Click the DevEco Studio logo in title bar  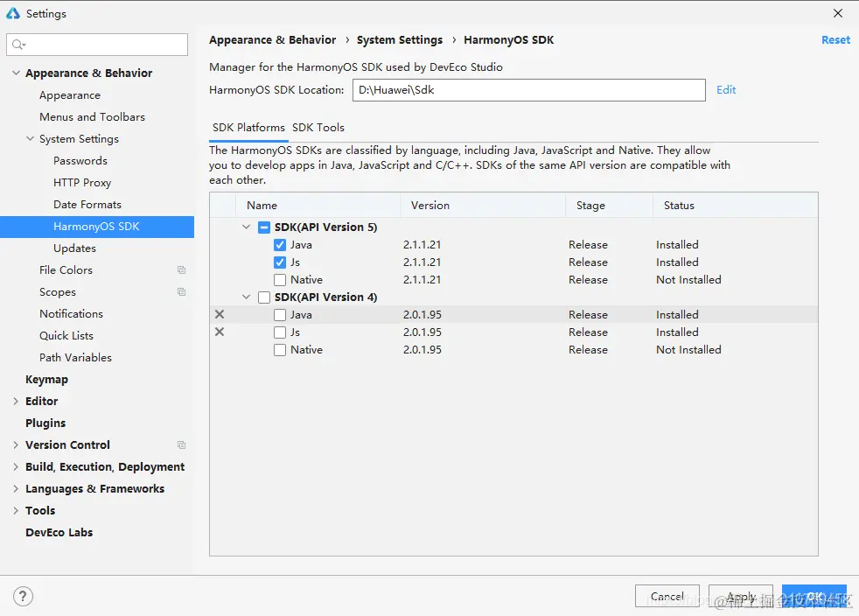[12, 14]
